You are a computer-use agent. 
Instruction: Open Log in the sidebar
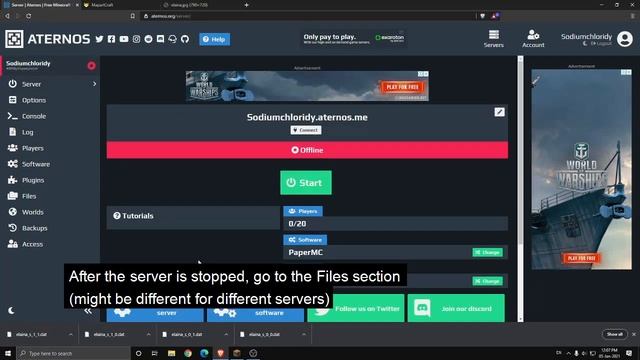[28, 132]
